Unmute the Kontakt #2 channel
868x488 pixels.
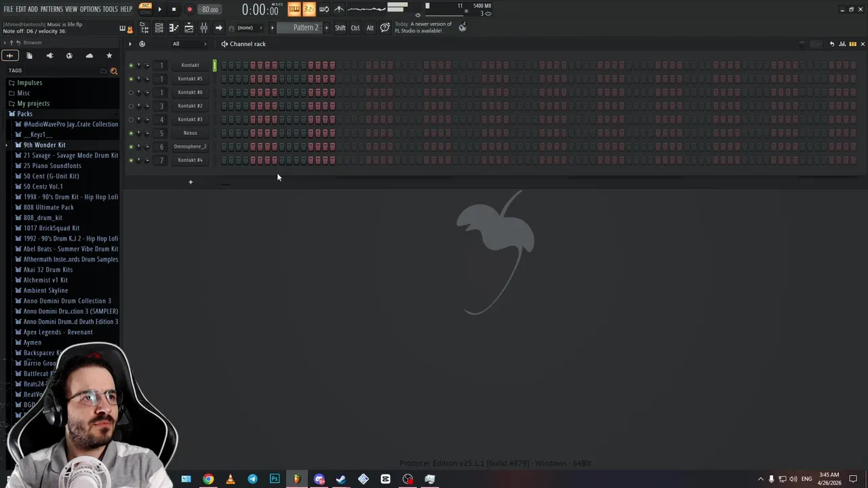pyautogui.click(x=131, y=106)
